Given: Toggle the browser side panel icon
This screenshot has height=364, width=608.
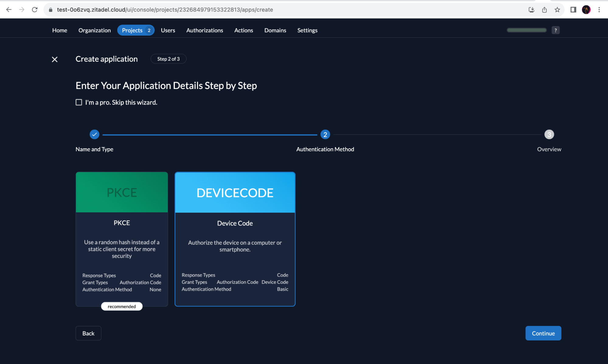Looking at the screenshot, I should [x=573, y=10].
